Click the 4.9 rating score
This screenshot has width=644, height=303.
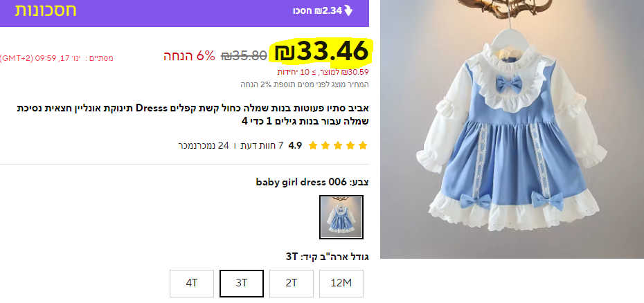[295, 145]
